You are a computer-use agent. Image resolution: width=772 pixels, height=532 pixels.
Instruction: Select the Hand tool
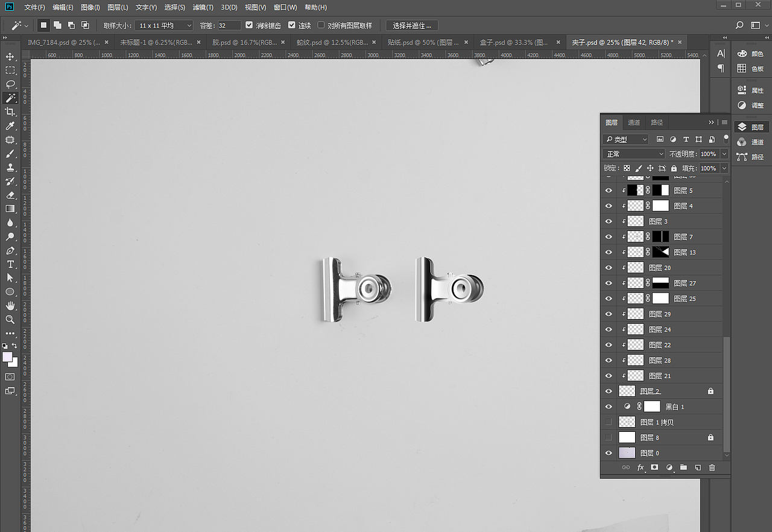(x=10, y=306)
